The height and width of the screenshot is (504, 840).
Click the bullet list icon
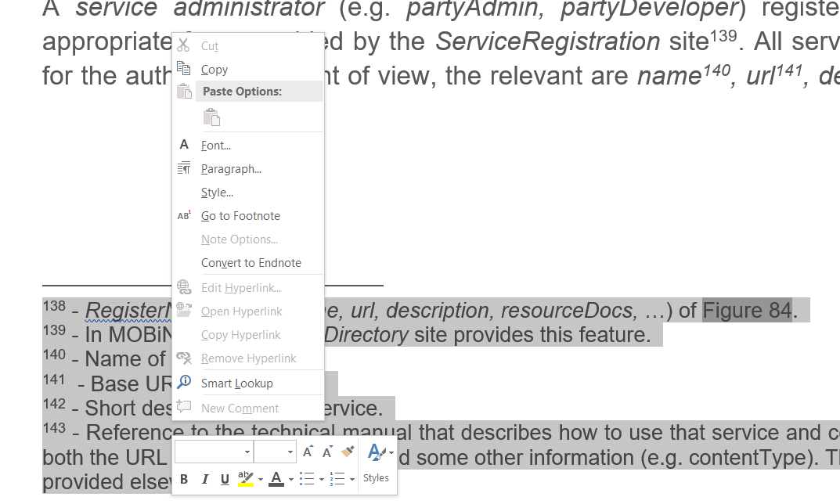pos(307,479)
